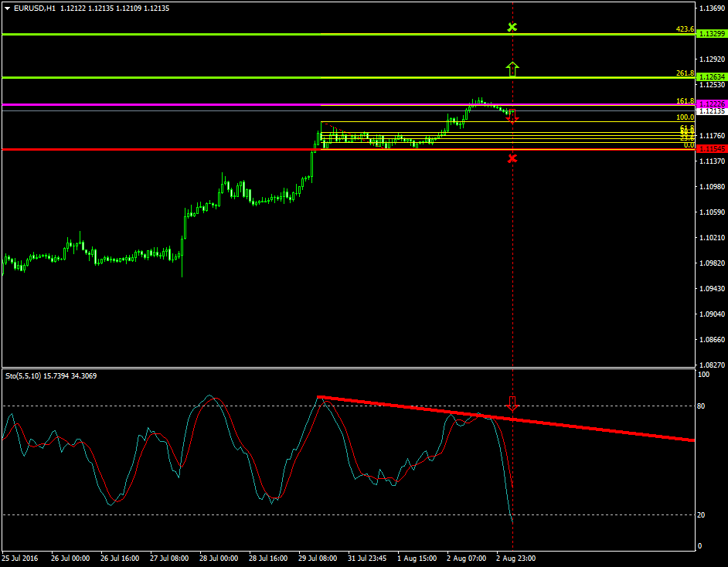728x567 pixels.
Task: Click the 2 Aug 23:00 time axis label
Action: coord(515,557)
